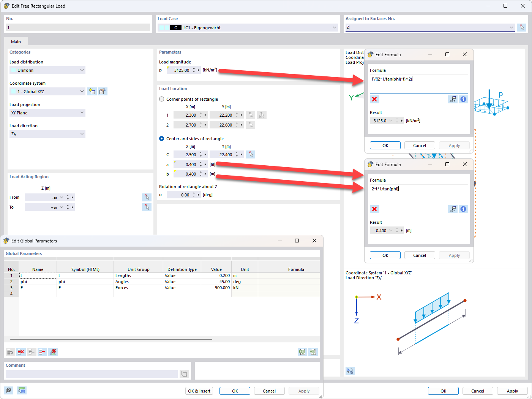Click OK in the lower Edit Formula dialog
The height and width of the screenshot is (399, 532).
click(385, 255)
